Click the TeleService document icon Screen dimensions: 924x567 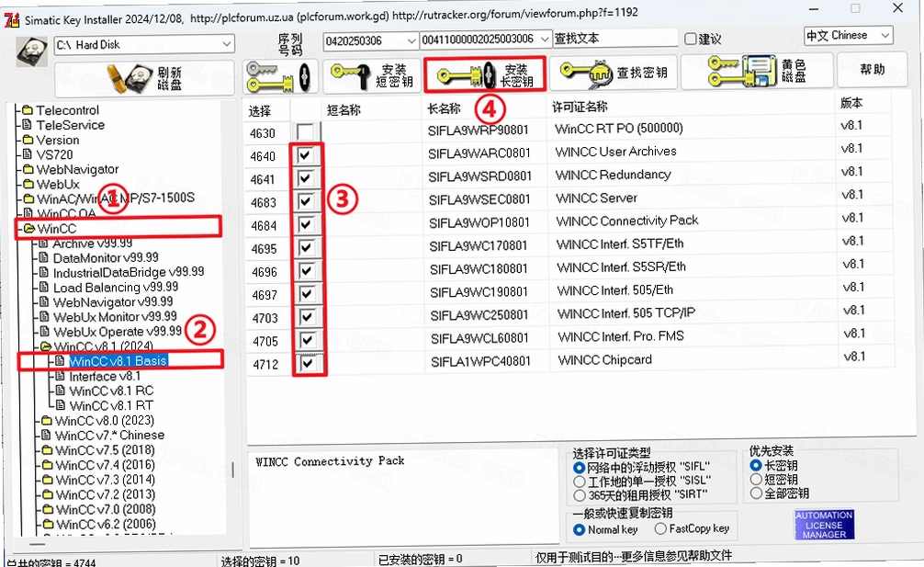click(x=28, y=125)
